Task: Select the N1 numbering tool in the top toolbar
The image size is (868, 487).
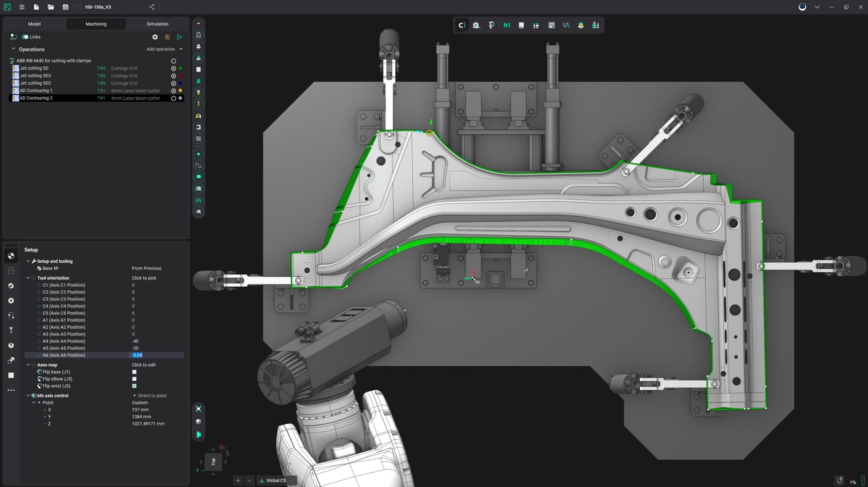Action: click(x=506, y=25)
